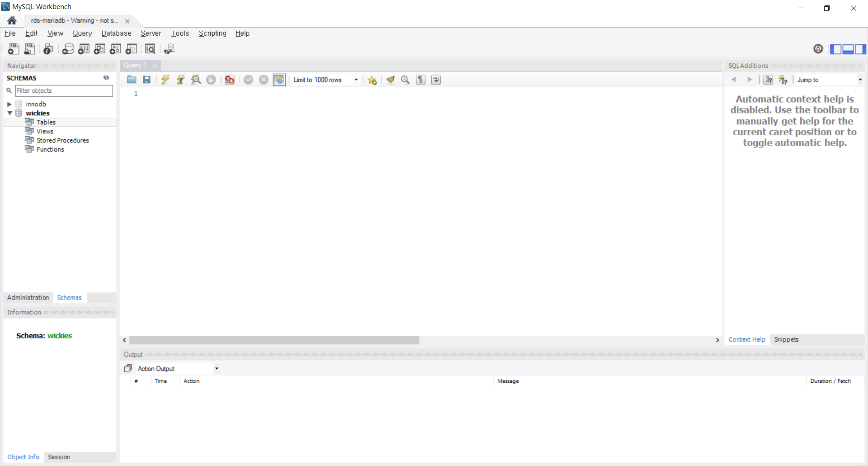Reconnect to DBMS icon

[x=169, y=49]
